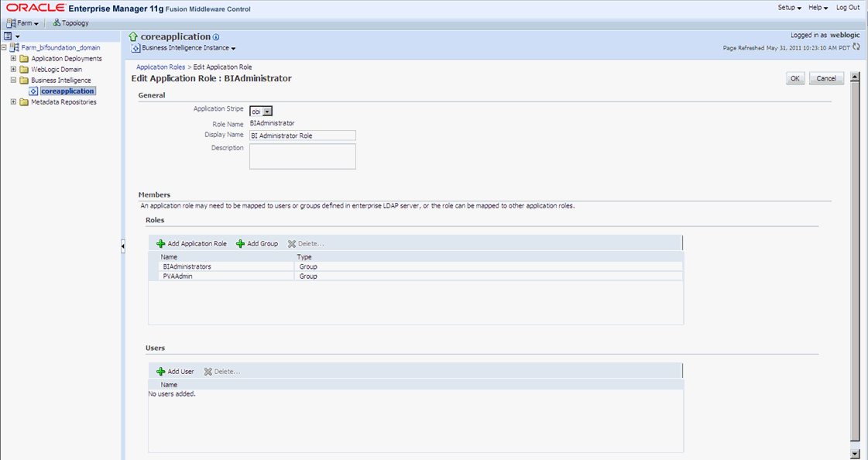This screenshot has width=868, height=460.
Task: Click the Business Intelligence Instance icon
Action: coord(136,48)
